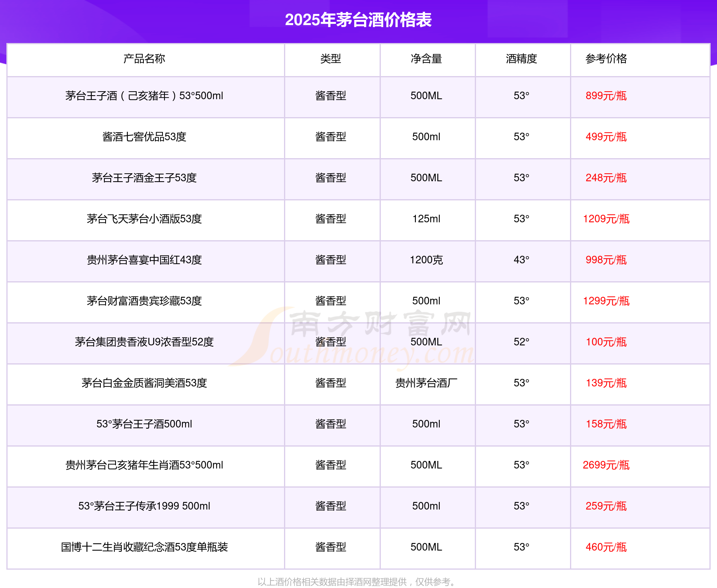This screenshot has width=717, height=588.
Task: Click product "53°茅台王子传承1999 500ml"
Action: [x=144, y=506]
